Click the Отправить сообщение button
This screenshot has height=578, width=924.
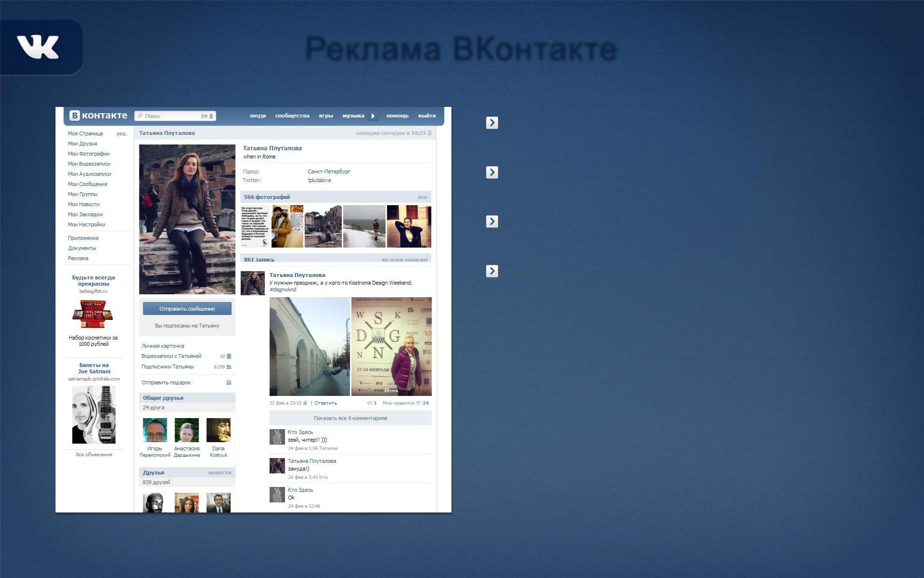click(187, 309)
